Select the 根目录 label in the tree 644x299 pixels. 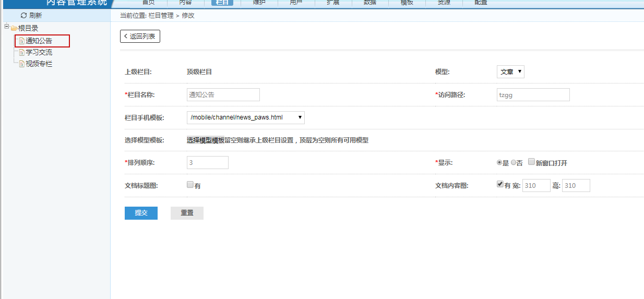(x=29, y=28)
